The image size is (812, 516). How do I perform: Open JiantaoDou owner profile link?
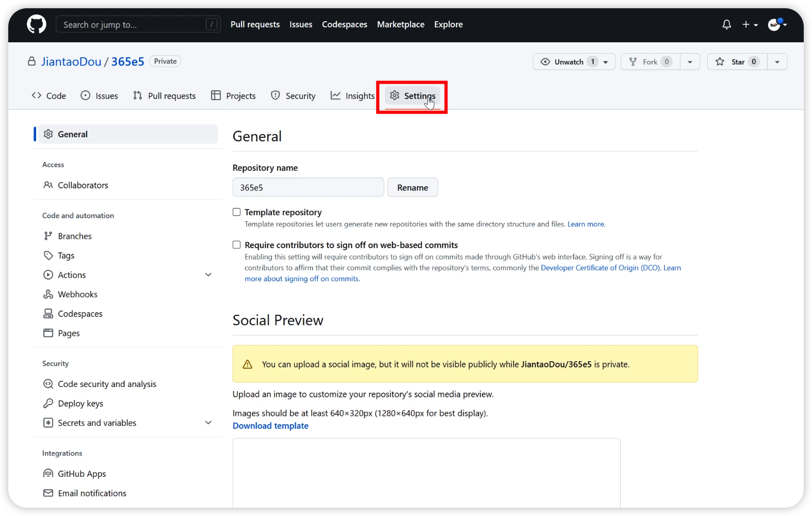pyautogui.click(x=71, y=61)
